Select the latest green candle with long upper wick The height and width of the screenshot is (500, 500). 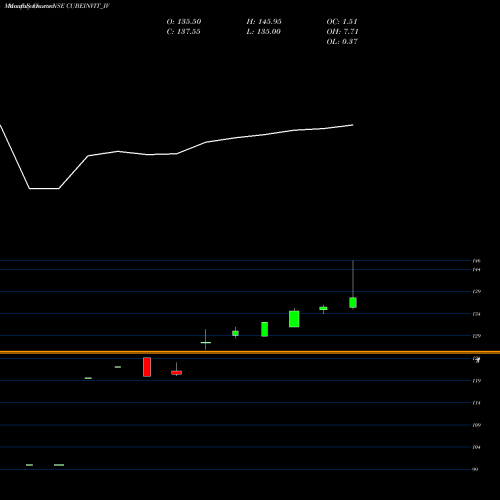click(353, 302)
